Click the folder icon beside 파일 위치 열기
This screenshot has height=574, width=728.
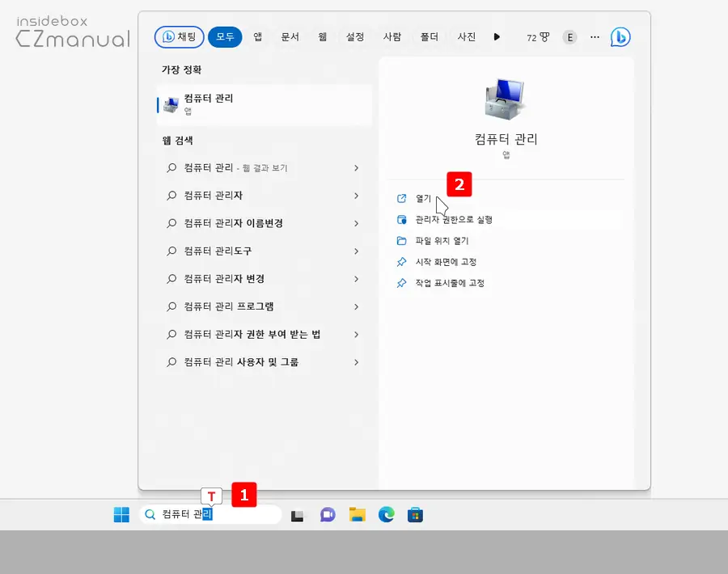401,240
